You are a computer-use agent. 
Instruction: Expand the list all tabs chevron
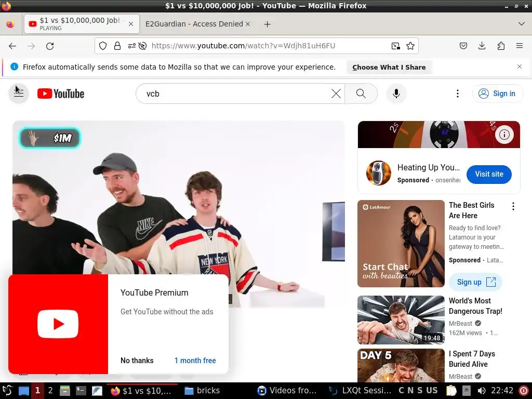pos(522,24)
